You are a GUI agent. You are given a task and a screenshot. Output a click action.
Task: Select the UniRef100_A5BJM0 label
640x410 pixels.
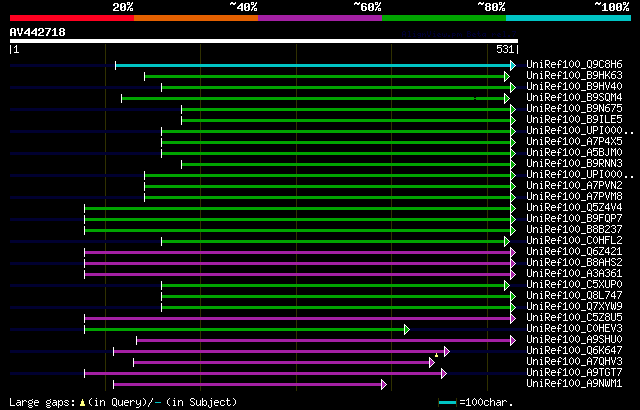574,153
